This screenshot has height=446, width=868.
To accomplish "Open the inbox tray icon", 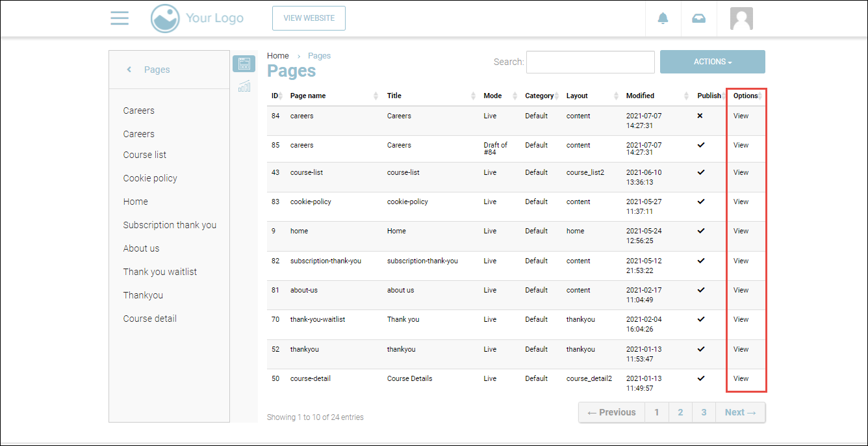I will click(698, 18).
